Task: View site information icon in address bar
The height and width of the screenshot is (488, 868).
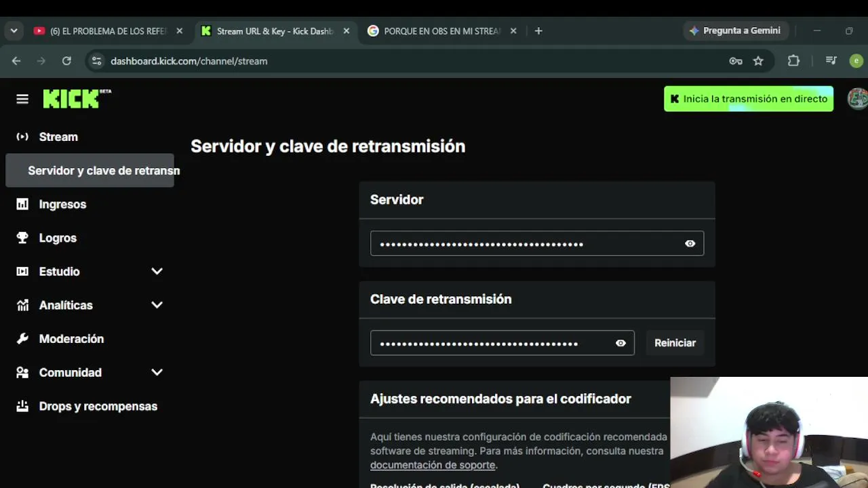Action: [97, 61]
